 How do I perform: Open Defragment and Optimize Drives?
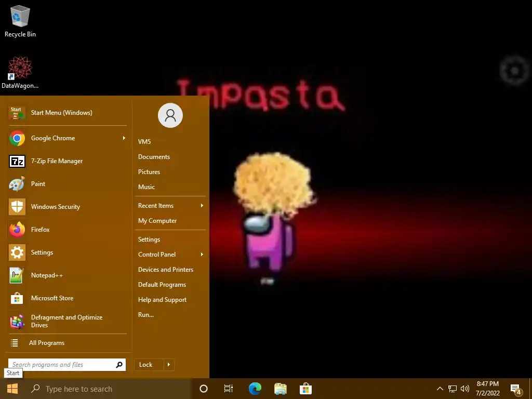tap(67, 321)
